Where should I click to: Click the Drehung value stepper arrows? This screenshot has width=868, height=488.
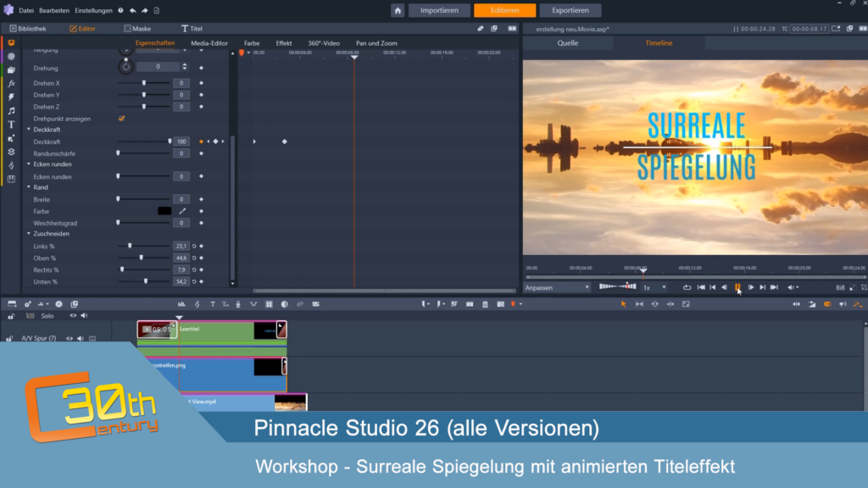click(x=185, y=66)
